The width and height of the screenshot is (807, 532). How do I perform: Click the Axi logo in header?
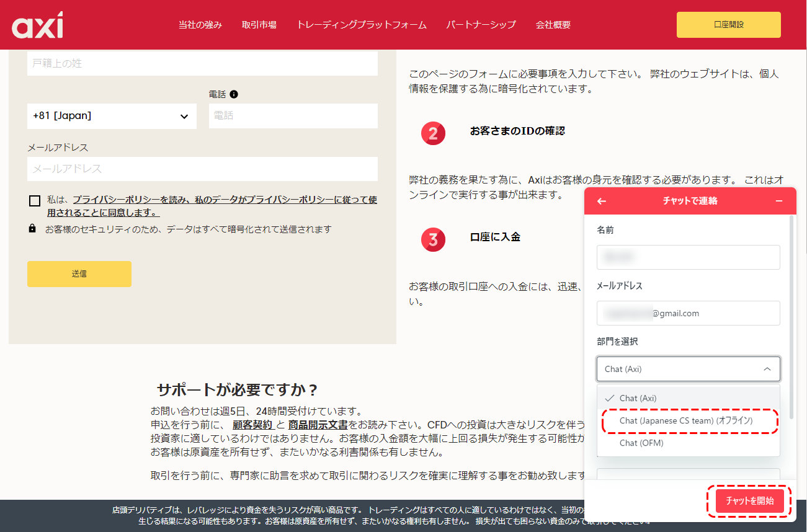(x=37, y=25)
